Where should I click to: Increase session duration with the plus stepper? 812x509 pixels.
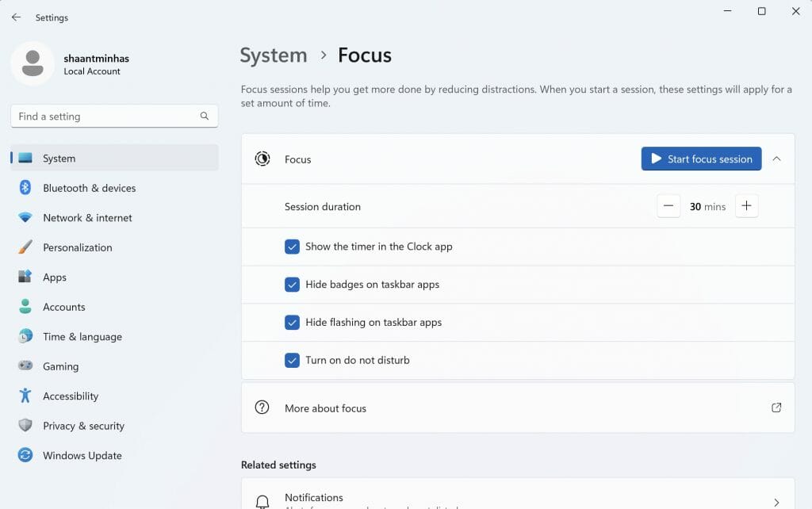click(746, 205)
